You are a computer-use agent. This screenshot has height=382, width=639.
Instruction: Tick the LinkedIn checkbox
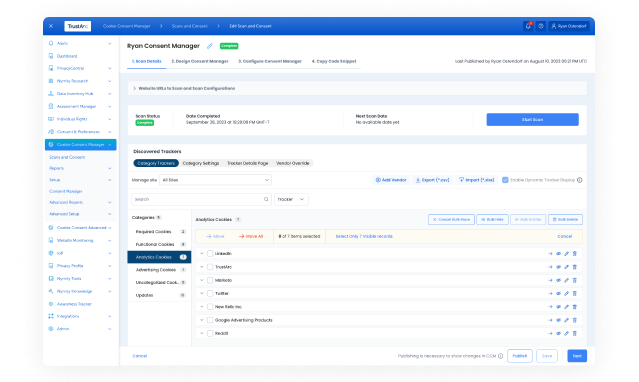[210, 254]
